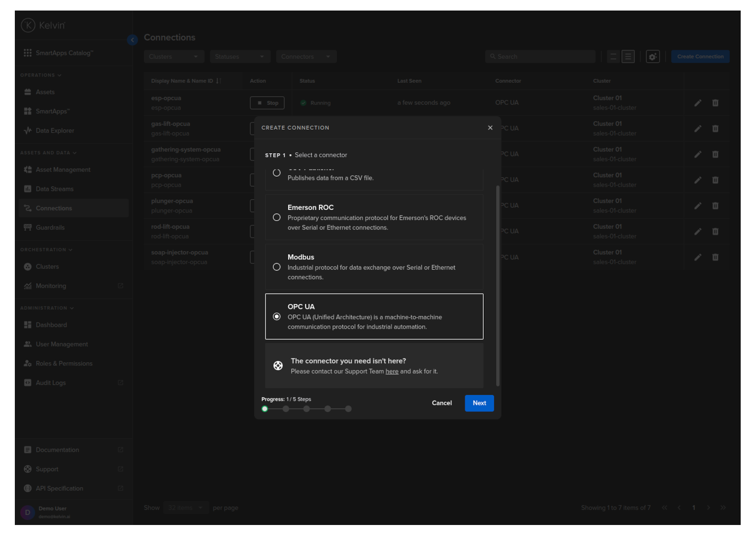The image size is (756, 536).
Task: Switch to compact row density view icon
Action: [613, 56]
